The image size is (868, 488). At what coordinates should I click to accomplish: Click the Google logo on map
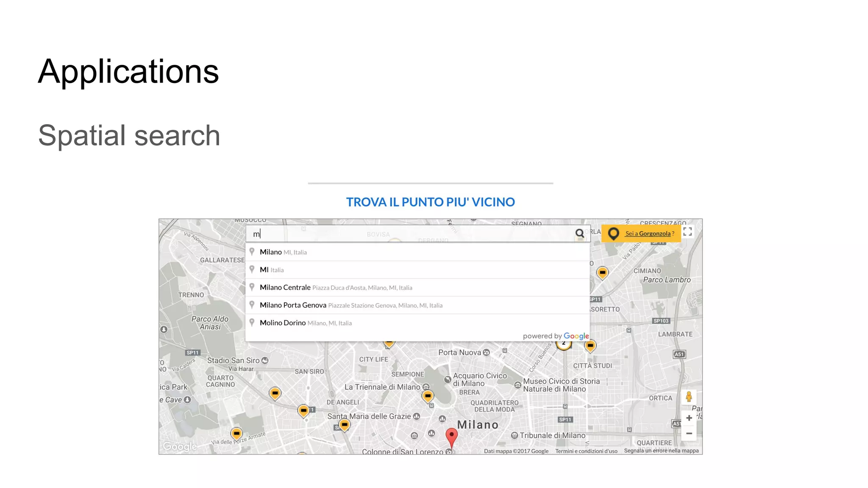[180, 446]
